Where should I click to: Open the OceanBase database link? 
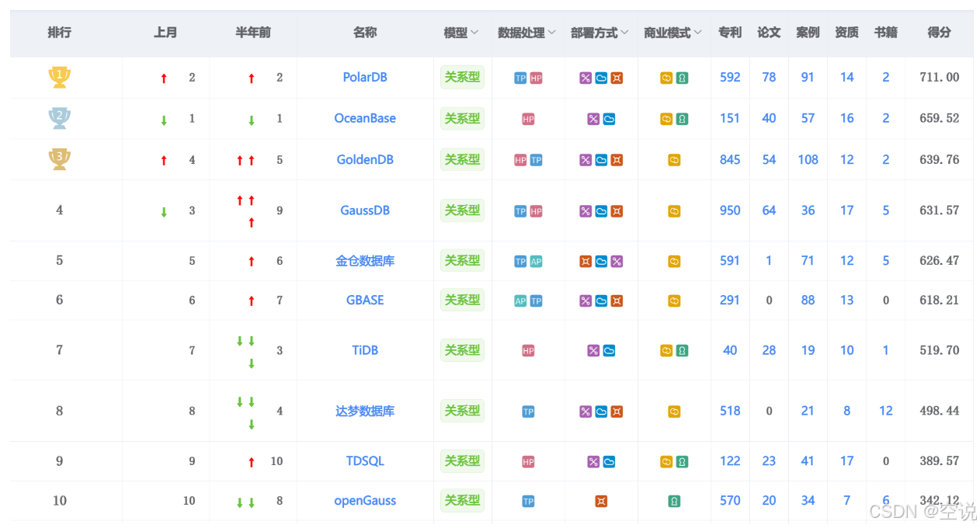[x=365, y=118]
